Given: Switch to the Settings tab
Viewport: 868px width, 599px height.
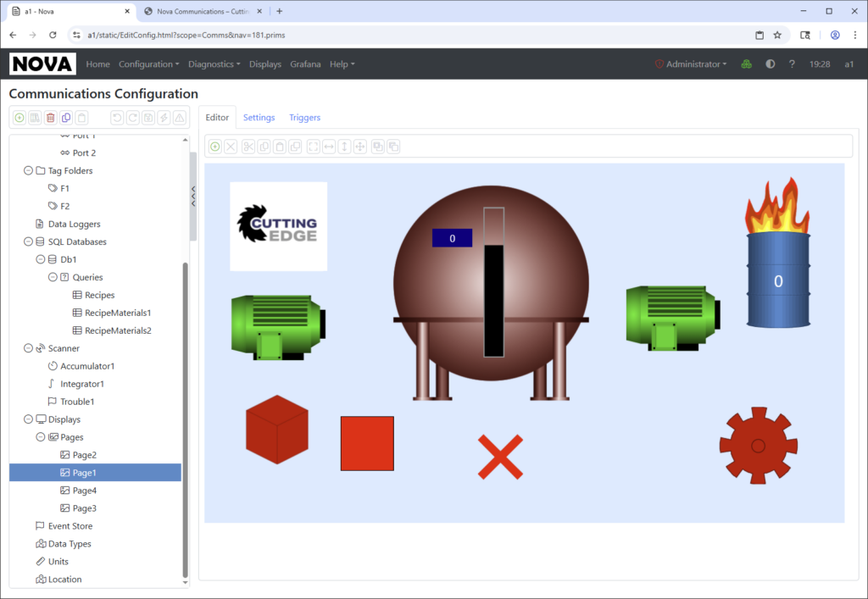Looking at the screenshot, I should click(x=259, y=118).
